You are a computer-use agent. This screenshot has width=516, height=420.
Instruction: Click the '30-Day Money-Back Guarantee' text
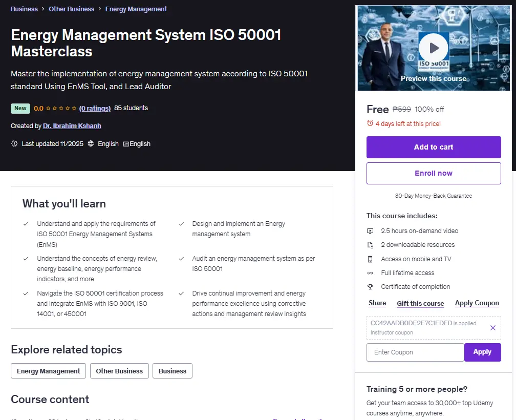(434, 196)
